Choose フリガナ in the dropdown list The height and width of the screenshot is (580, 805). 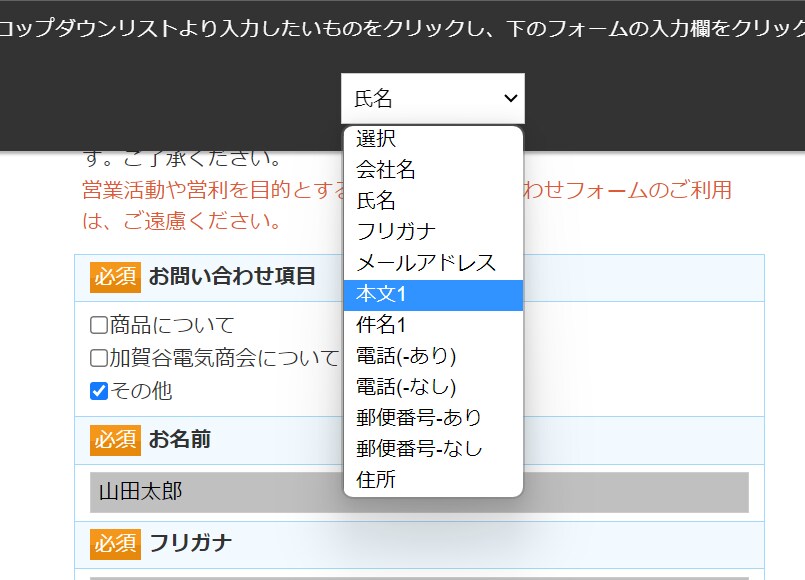(x=433, y=231)
